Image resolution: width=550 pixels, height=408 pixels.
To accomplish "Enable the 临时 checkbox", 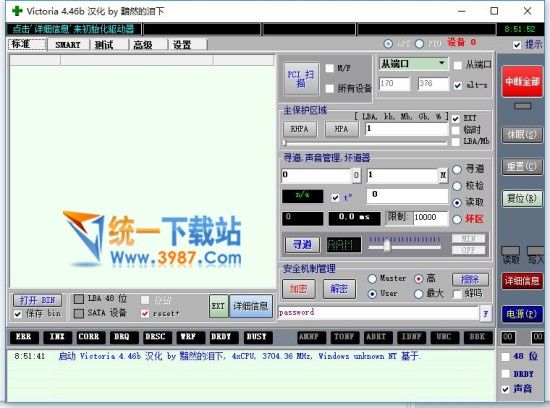I will coord(455,130).
